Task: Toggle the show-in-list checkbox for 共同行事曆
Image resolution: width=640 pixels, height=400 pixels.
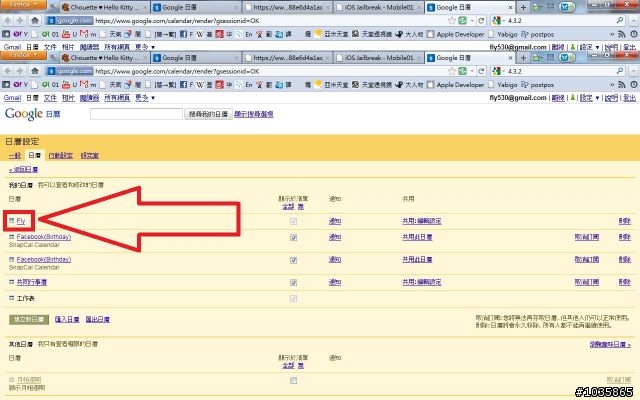Action: click(293, 282)
